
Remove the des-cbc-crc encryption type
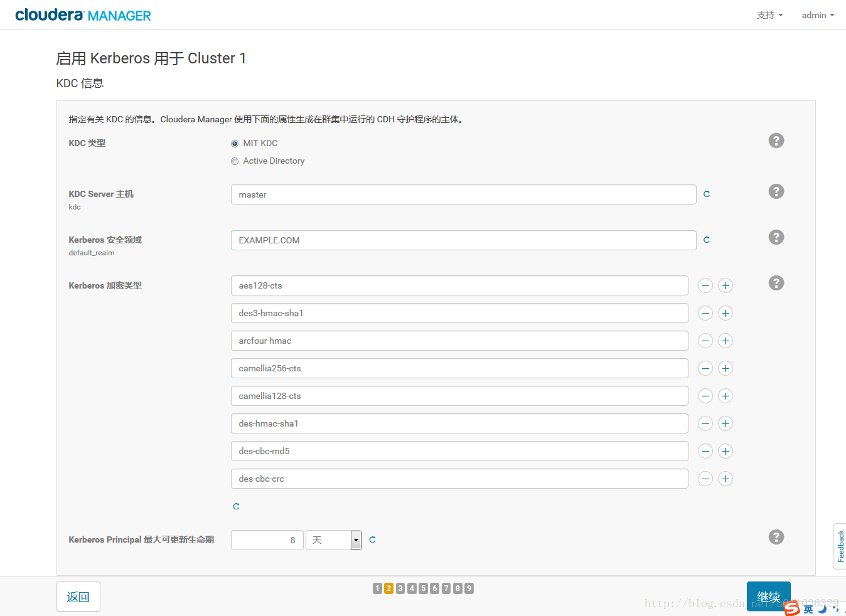point(705,479)
